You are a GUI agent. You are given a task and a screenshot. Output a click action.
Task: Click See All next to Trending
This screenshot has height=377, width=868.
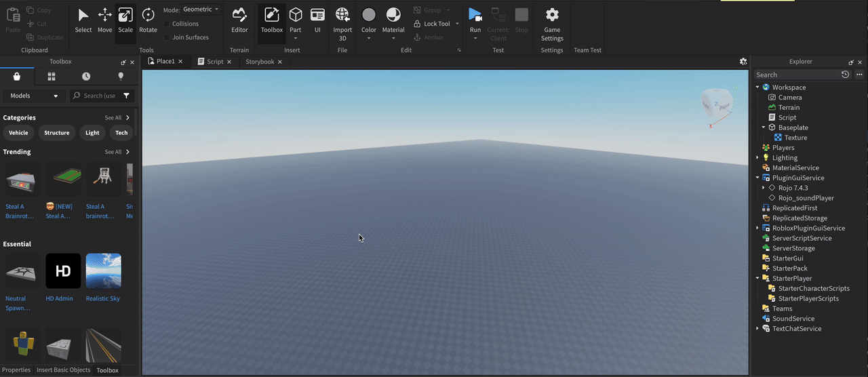pyautogui.click(x=117, y=152)
